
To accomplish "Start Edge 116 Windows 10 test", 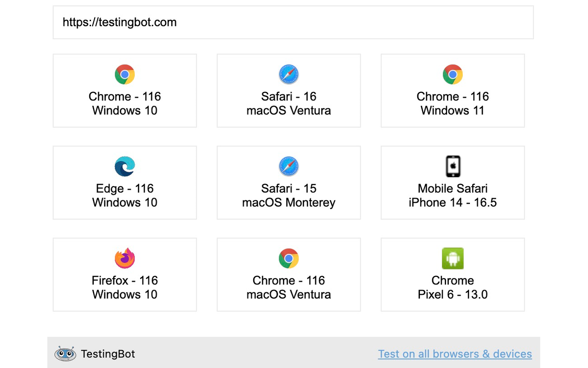I will tap(124, 183).
